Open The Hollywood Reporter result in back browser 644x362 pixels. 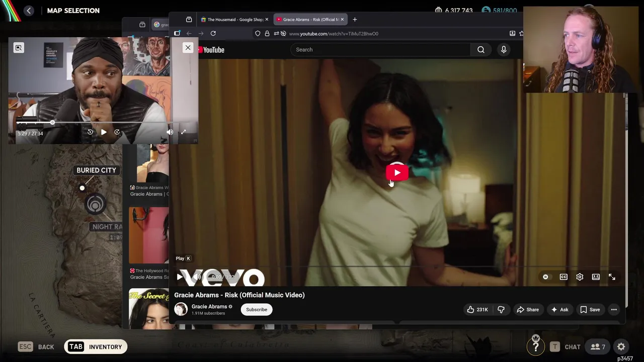(x=149, y=274)
